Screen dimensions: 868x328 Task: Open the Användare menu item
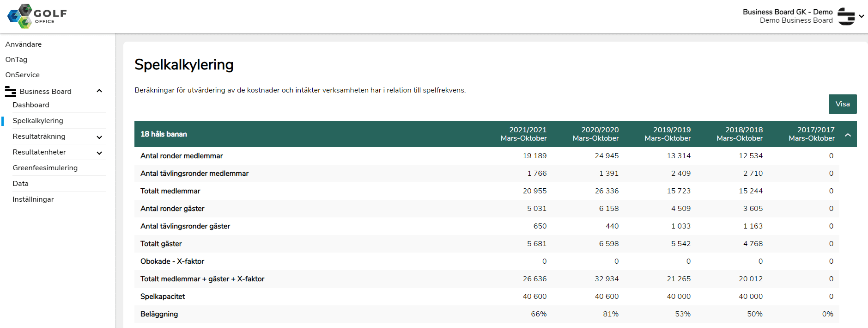[24, 44]
